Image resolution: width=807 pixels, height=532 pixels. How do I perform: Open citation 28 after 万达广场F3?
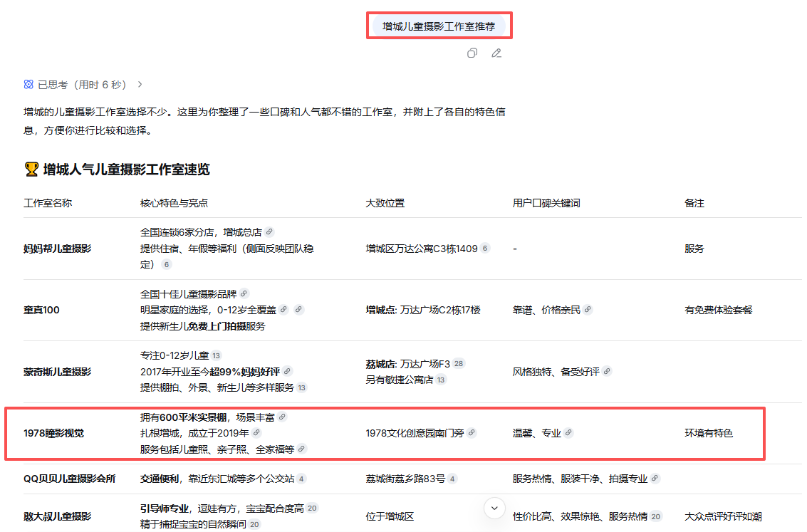point(459,364)
